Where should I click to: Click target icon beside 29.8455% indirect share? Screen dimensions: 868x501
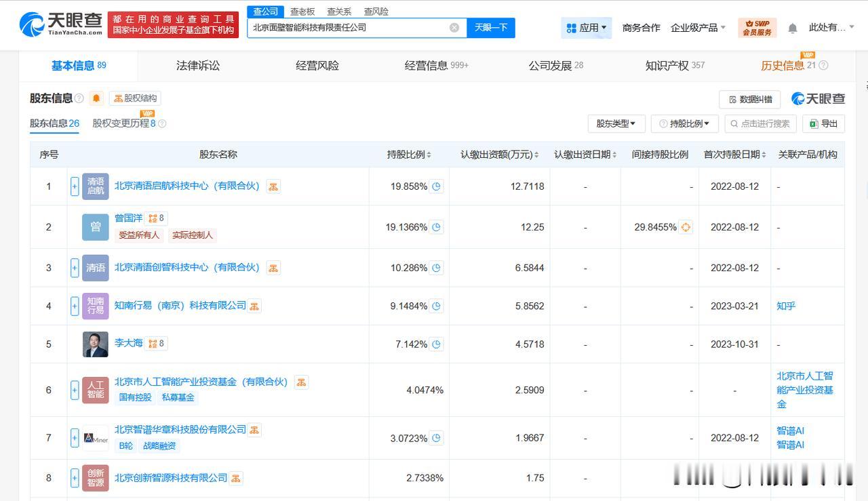[x=686, y=227]
